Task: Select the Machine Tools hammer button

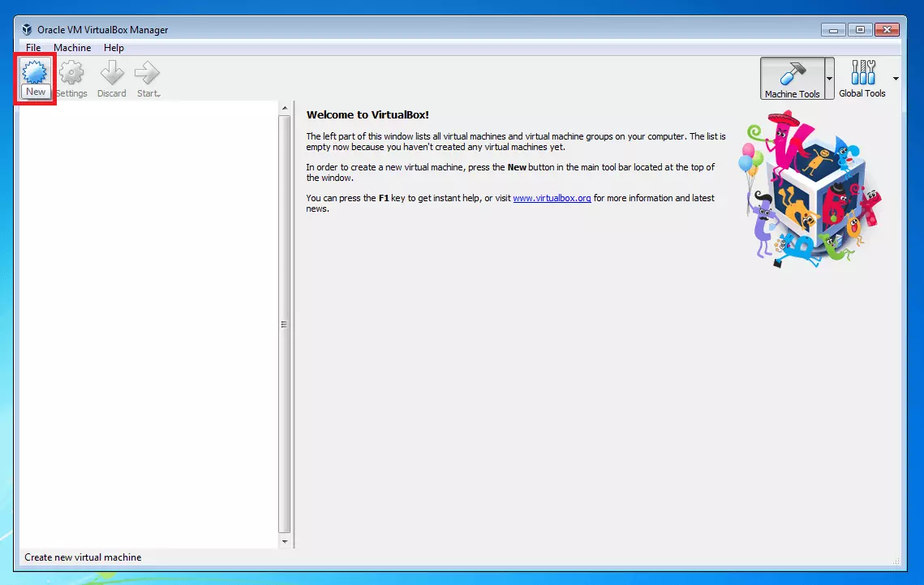Action: click(793, 79)
